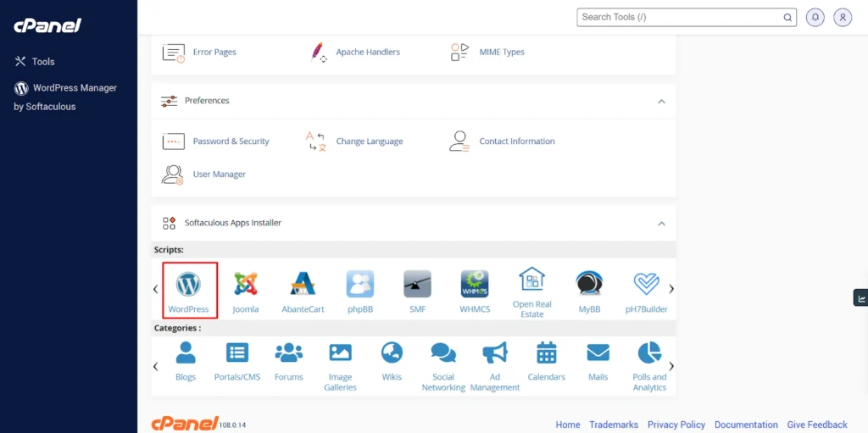Screen dimensions: 868x433
Task: Open the Contact Information icon
Action: tap(459, 142)
